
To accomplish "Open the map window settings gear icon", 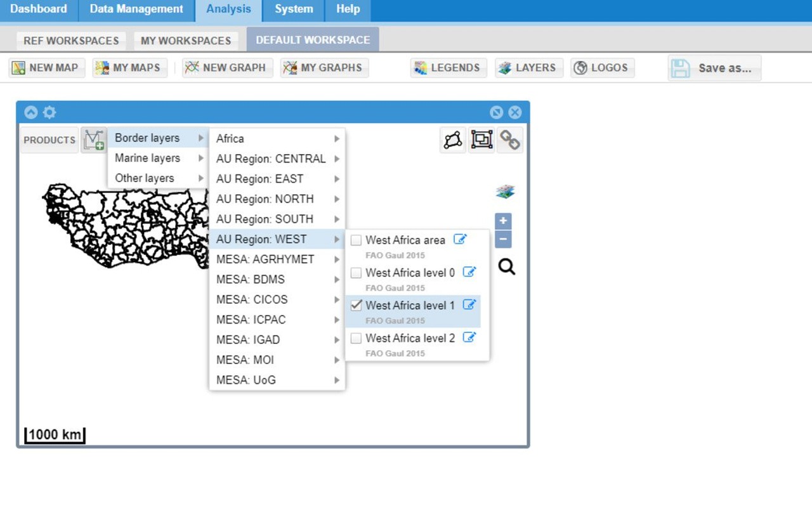I will [49, 112].
